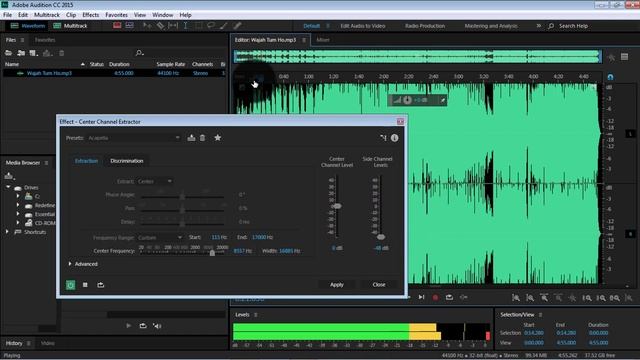Collapse the Drives tree node
640x360 pixels.
tap(8, 187)
